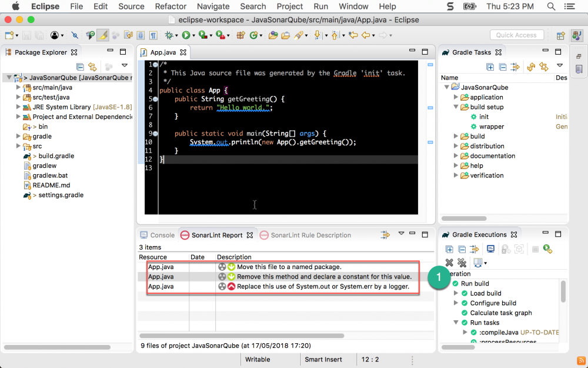Open the Gradle Tasks view menu dropdown

pyautogui.click(x=559, y=67)
